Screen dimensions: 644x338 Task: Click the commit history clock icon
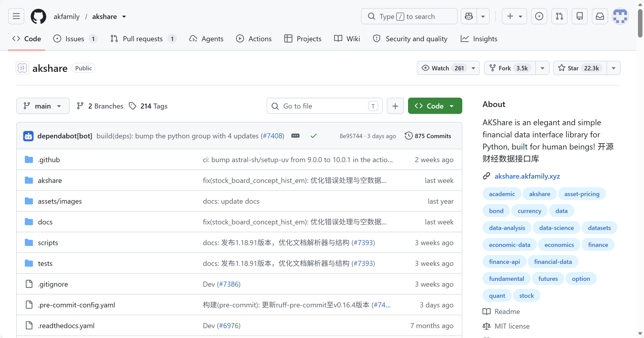(x=409, y=136)
